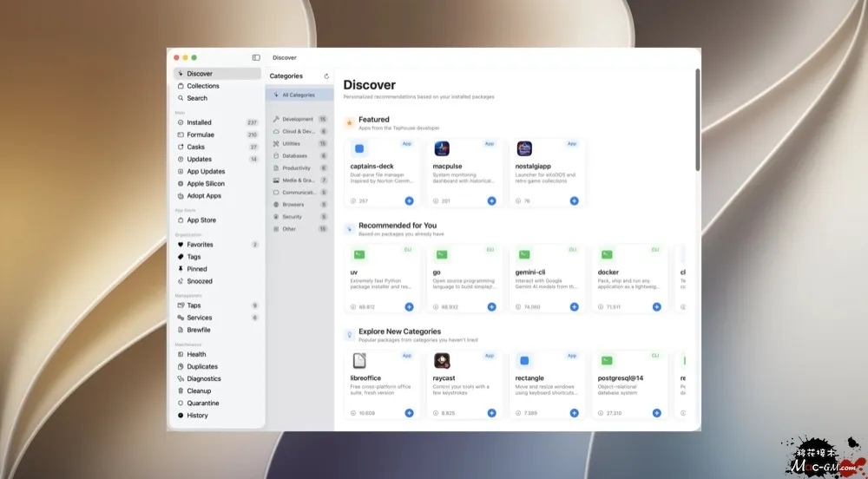Click the docker card title
Viewport: 868px width, 479px height.
[608, 272]
